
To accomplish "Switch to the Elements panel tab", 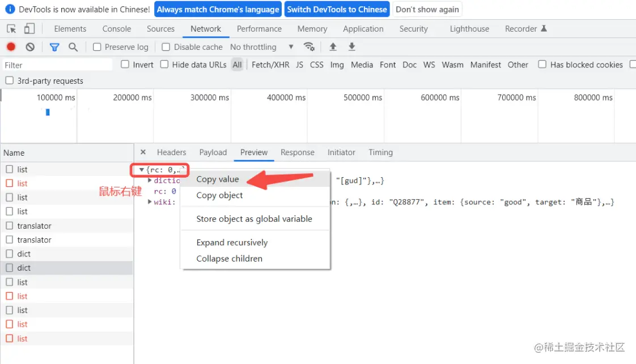I will 70,29.
